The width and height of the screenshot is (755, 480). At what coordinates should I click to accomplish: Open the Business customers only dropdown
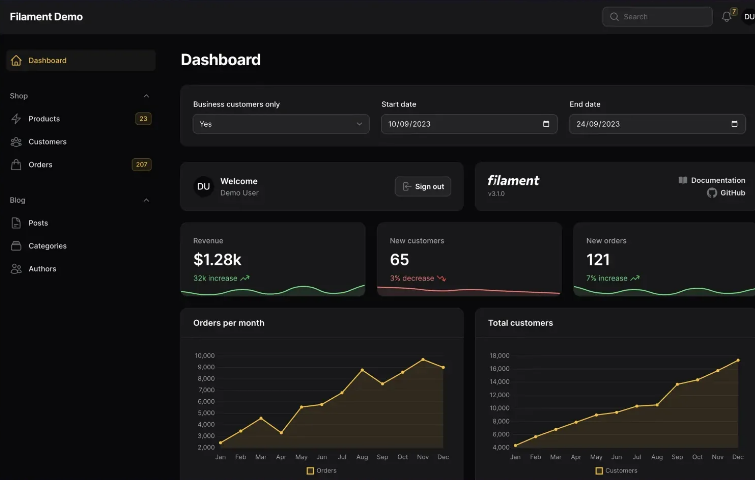pyautogui.click(x=281, y=124)
